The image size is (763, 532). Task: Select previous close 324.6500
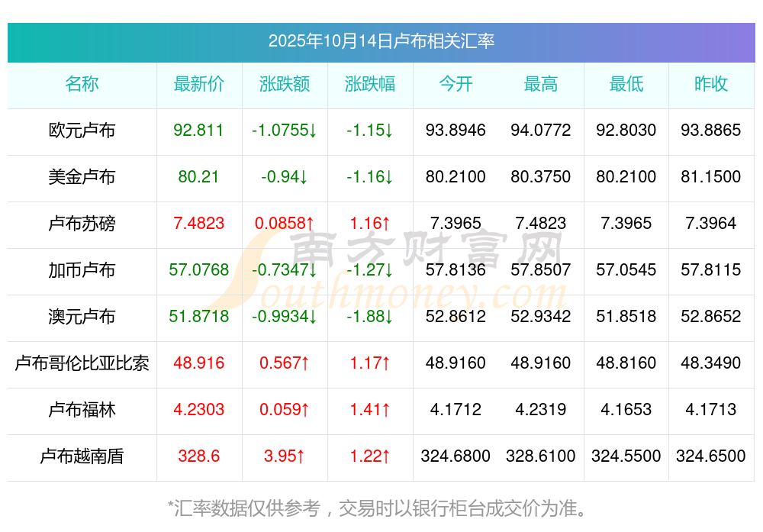711,456
